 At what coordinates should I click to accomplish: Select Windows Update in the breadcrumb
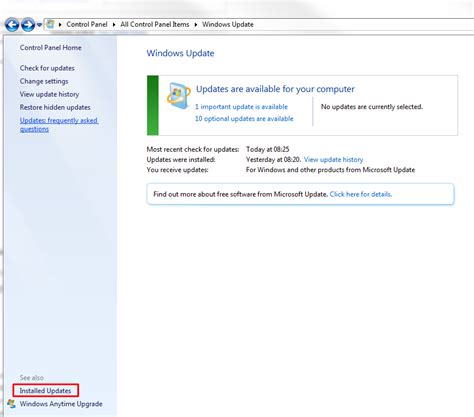tap(228, 24)
